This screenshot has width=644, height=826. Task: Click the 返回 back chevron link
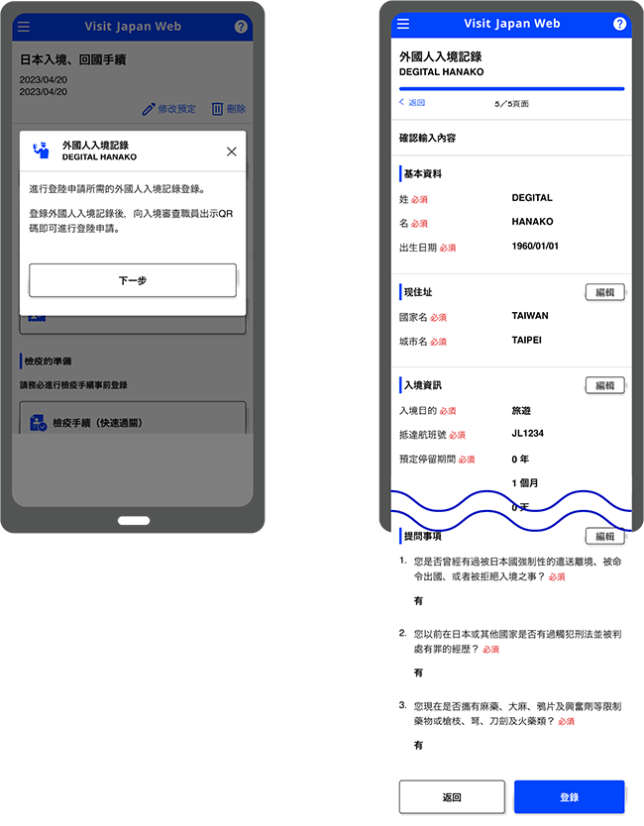tap(412, 102)
